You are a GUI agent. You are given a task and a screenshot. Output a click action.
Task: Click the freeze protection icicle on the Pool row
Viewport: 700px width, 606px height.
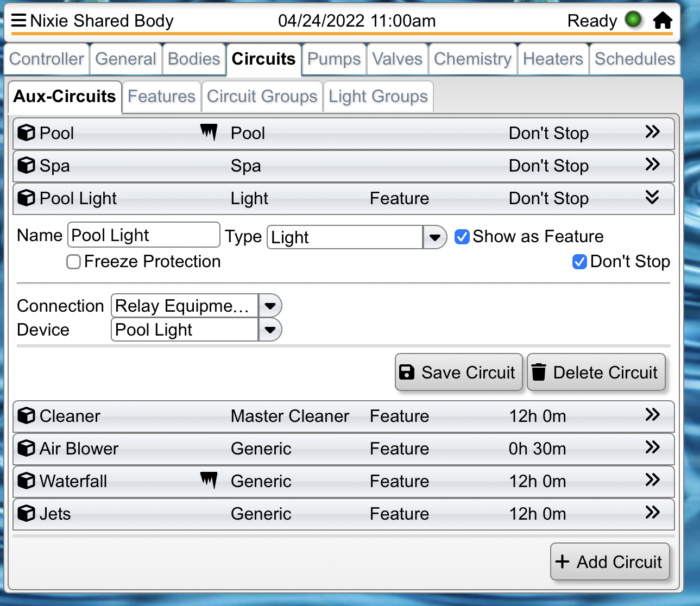point(209,132)
